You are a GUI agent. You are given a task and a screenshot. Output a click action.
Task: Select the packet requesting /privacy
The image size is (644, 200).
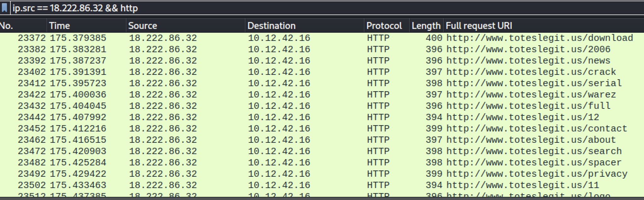point(315,174)
